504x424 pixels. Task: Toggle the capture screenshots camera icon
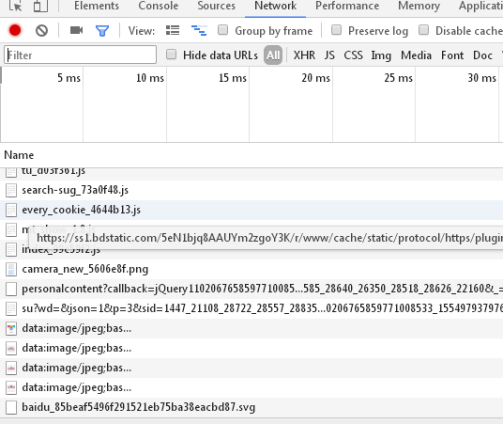point(76,30)
